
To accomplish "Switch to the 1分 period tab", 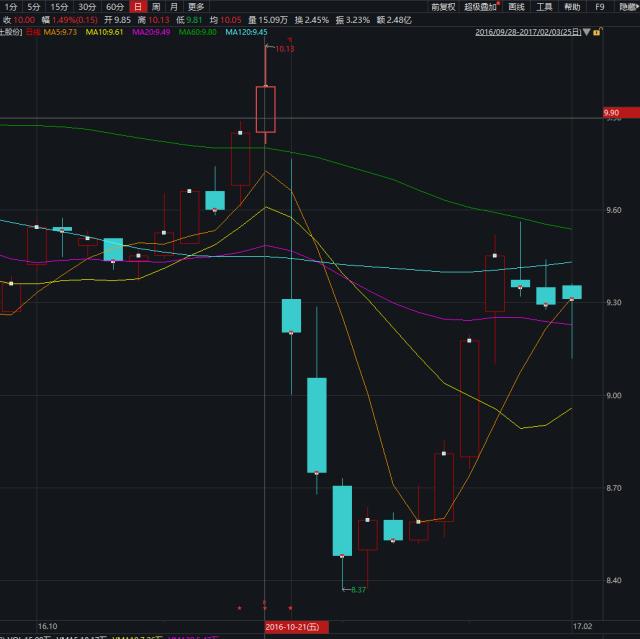I will click(x=11, y=6).
